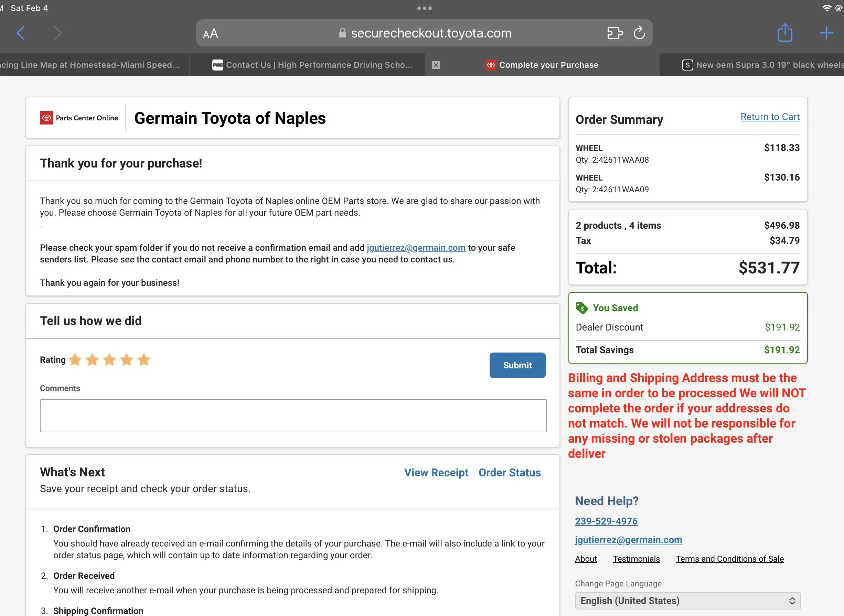Click the Order Received step heading

point(84,576)
